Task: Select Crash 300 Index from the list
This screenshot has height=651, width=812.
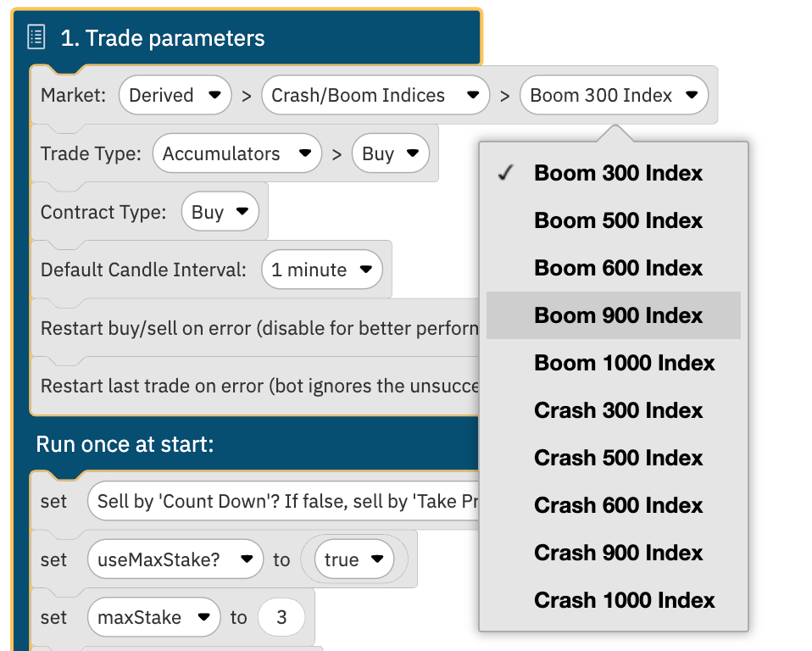Action: (614, 410)
